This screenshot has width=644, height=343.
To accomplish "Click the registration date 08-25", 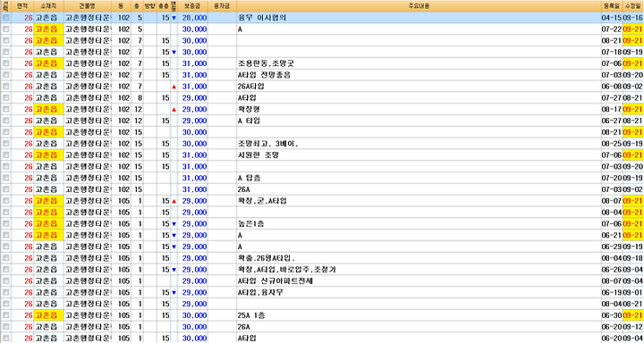I will coord(612,144).
